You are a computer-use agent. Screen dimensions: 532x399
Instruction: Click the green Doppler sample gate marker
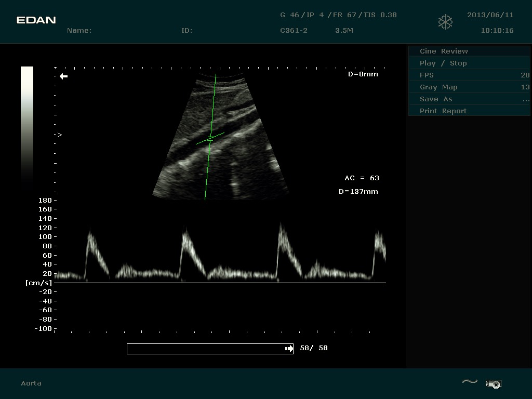[210, 138]
